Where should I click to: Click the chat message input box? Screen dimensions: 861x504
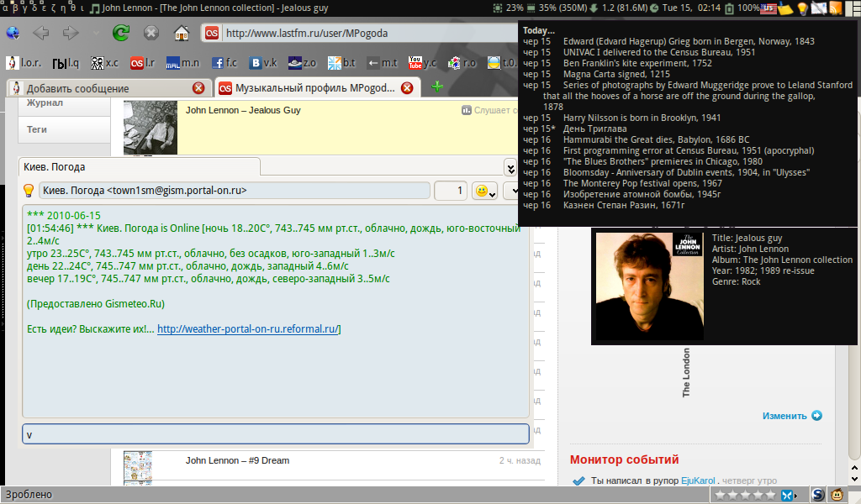(x=276, y=434)
